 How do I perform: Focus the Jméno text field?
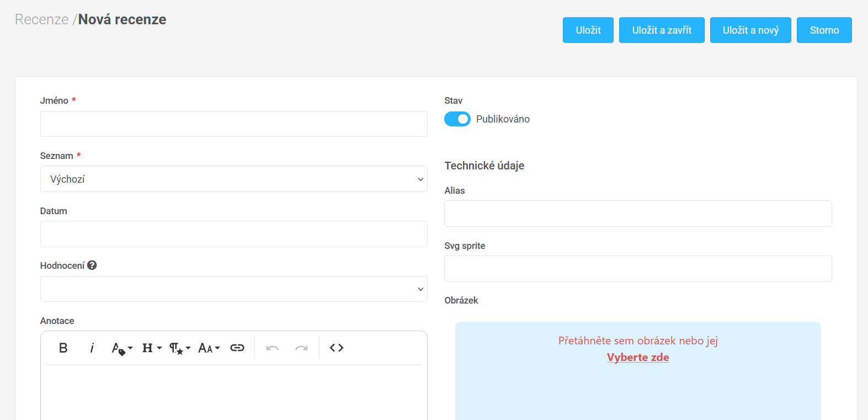tap(233, 124)
